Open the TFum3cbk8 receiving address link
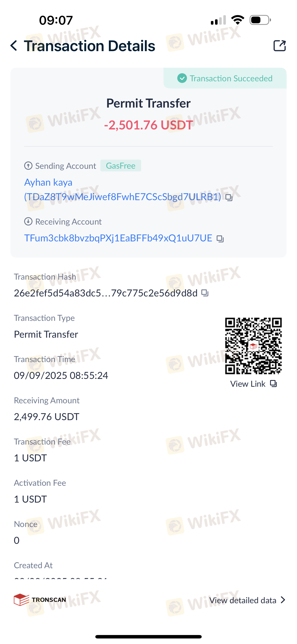This screenshot has height=644, width=297. (118, 238)
